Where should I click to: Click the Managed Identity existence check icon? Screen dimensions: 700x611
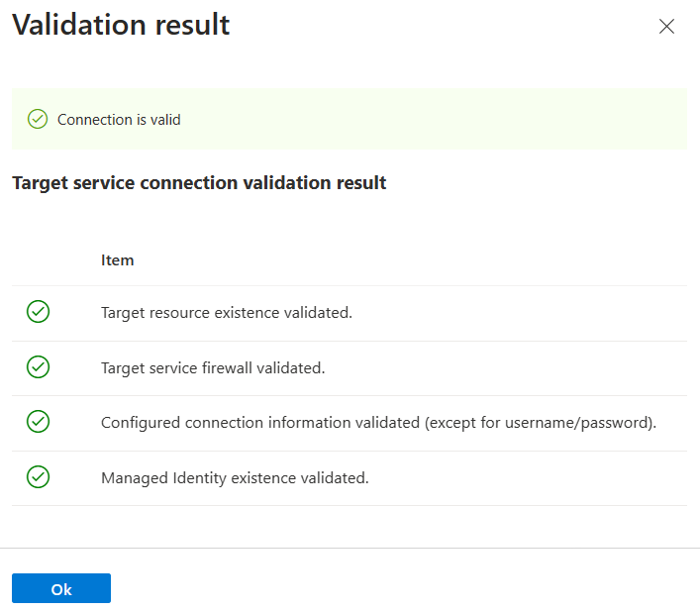pyautogui.click(x=38, y=477)
